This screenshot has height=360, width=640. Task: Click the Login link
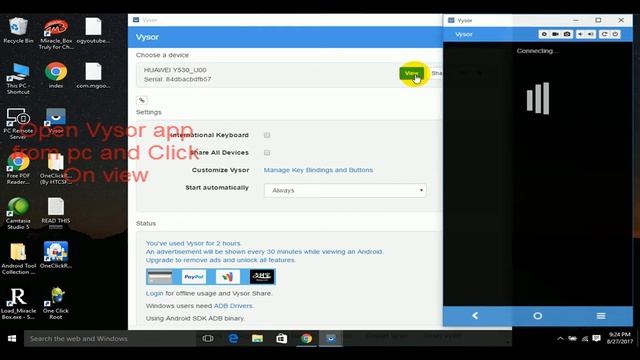(x=154, y=293)
